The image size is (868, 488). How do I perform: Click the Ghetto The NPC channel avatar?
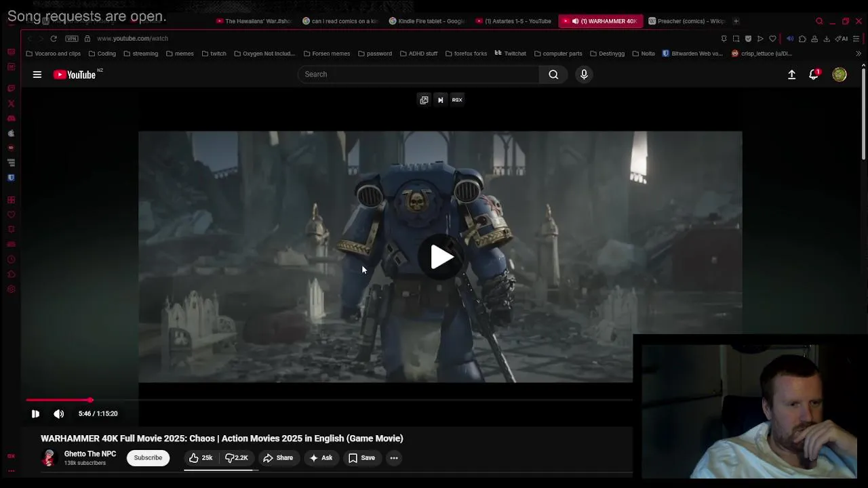[x=48, y=458]
